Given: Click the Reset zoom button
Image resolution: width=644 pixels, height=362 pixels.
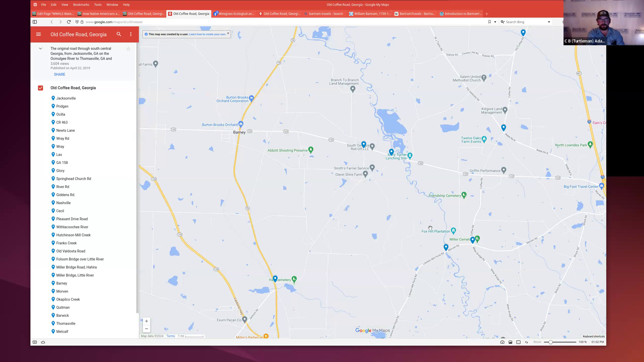Looking at the screenshot, I should 537,342.
